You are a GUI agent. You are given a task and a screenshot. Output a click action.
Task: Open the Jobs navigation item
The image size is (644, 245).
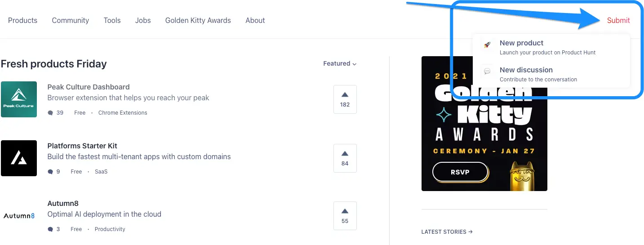pyautogui.click(x=143, y=20)
